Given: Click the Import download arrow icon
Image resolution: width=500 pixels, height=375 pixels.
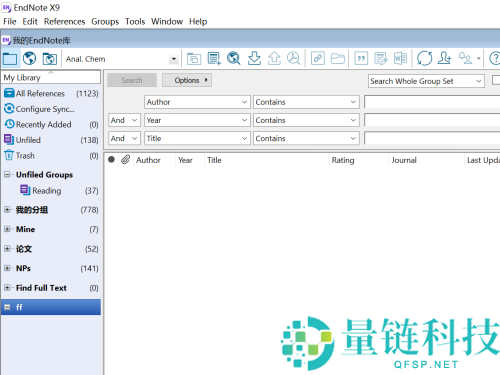Looking at the screenshot, I should (x=254, y=58).
